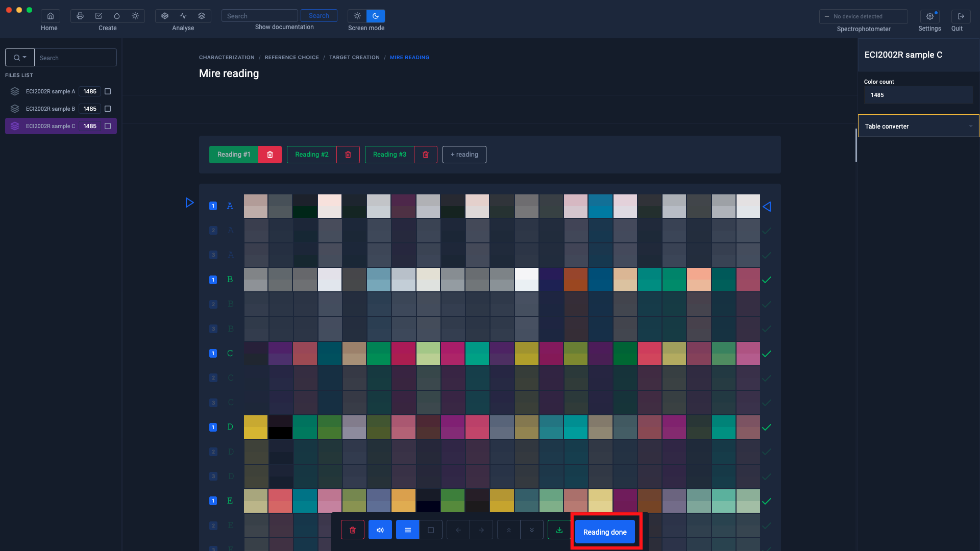
Task: Focus the files list Search field
Action: click(x=76, y=58)
